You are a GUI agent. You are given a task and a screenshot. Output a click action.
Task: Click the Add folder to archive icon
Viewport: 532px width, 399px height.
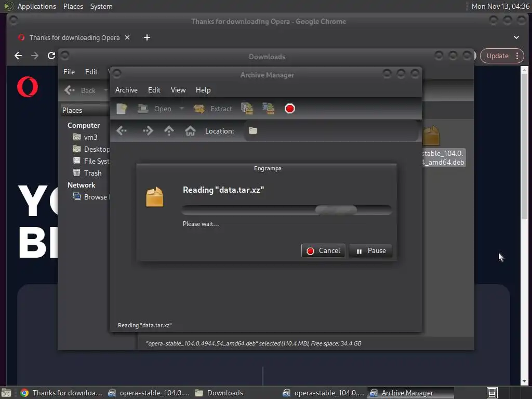coord(269,109)
